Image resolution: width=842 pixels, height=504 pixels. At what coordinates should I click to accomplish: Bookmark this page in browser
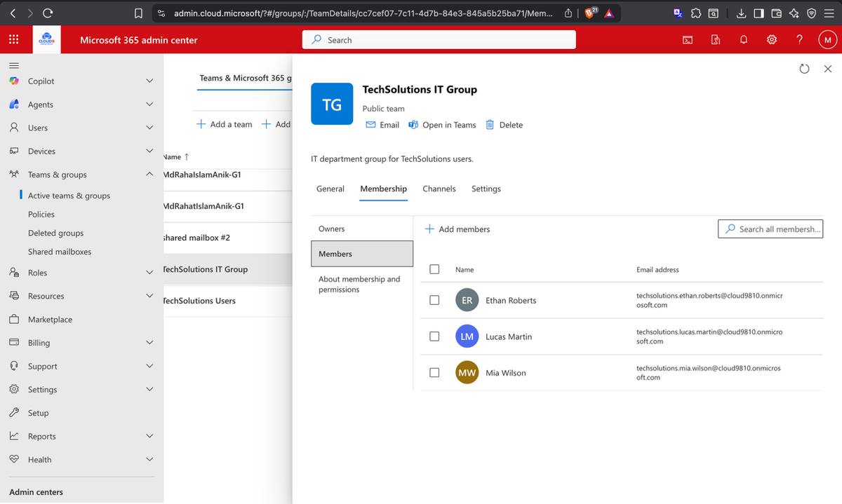coord(139,13)
